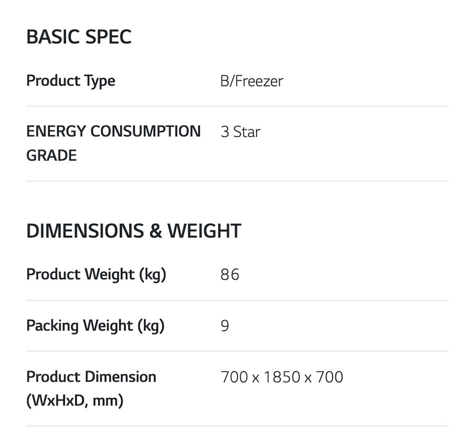Click the packing weight value 9

[225, 326]
